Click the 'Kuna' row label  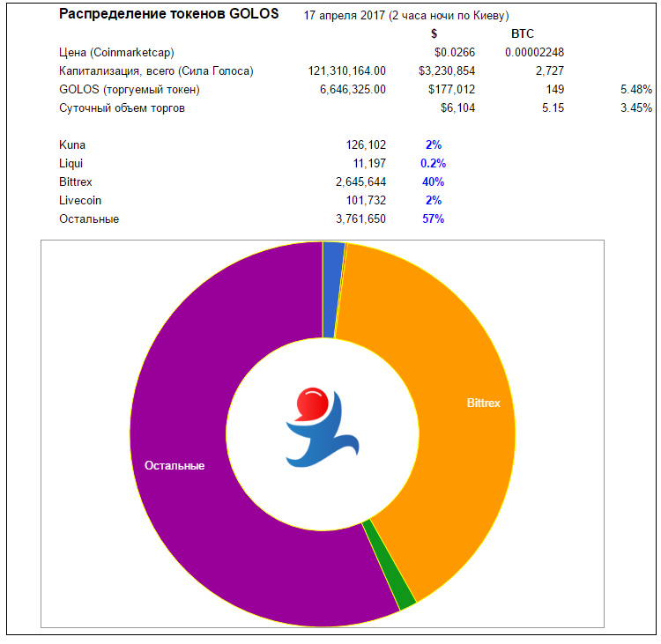click(72, 145)
